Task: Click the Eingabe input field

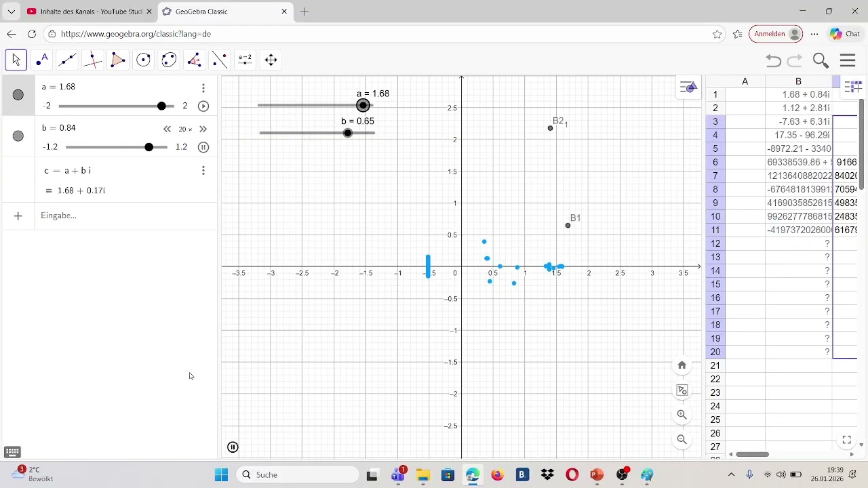Action: pos(126,216)
